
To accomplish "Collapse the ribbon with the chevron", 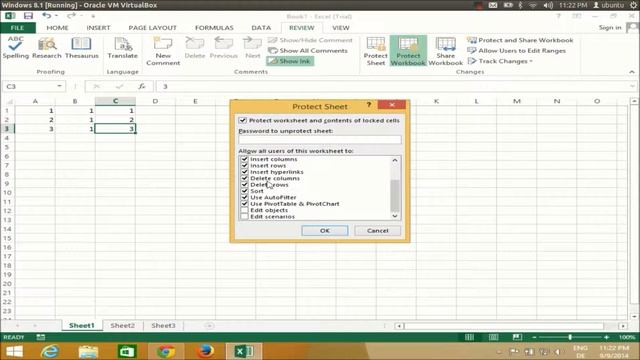I will pos(632,72).
